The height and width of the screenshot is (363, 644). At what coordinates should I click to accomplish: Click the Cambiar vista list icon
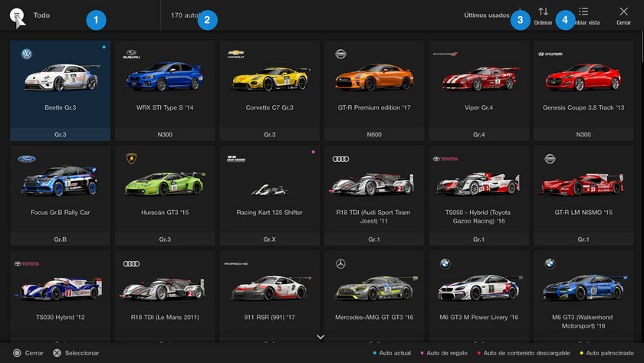pos(583,12)
